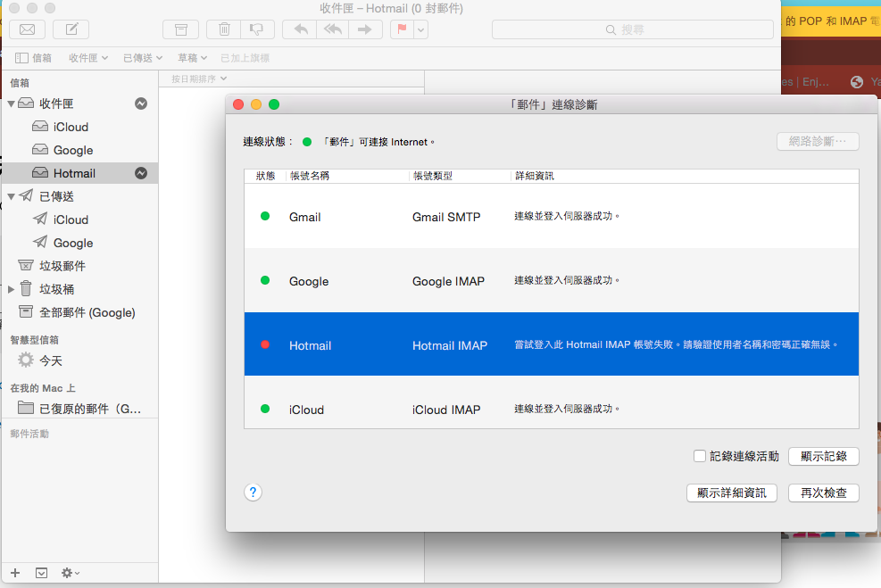Click 已加上旗標 in favorites bar
Image resolution: width=881 pixels, height=588 pixels.
pyautogui.click(x=245, y=58)
